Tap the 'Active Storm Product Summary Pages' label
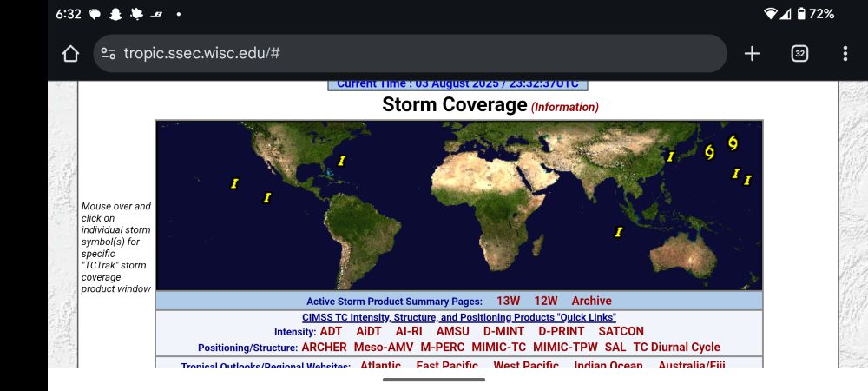Image resolution: width=868 pixels, height=391 pixels. coord(394,302)
